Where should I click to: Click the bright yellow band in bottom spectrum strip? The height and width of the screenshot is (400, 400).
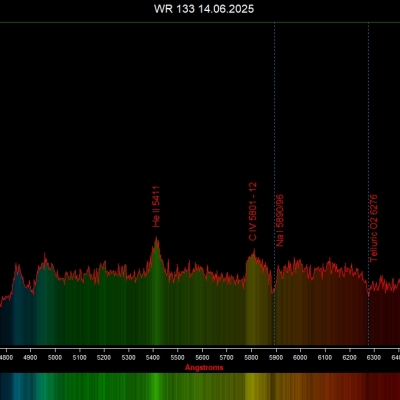(x=252, y=386)
